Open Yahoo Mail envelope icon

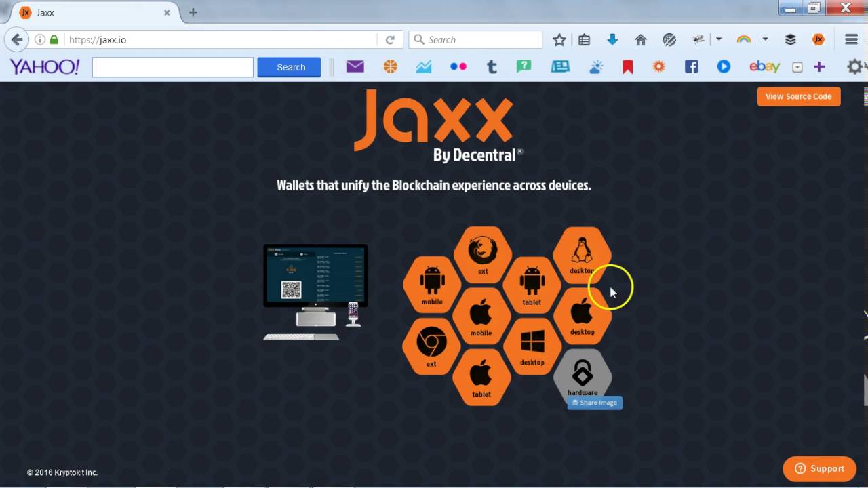click(355, 66)
